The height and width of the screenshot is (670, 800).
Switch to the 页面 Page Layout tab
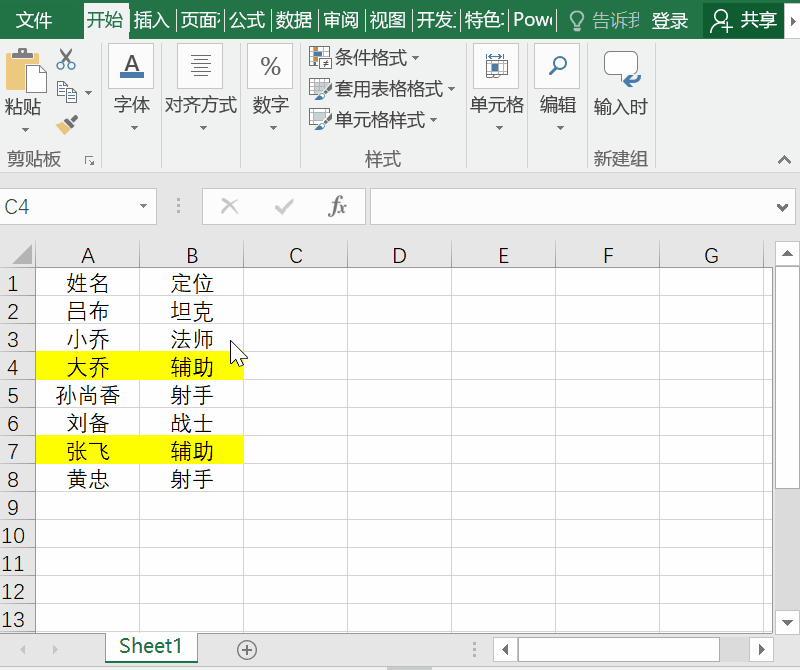tap(200, 20)
